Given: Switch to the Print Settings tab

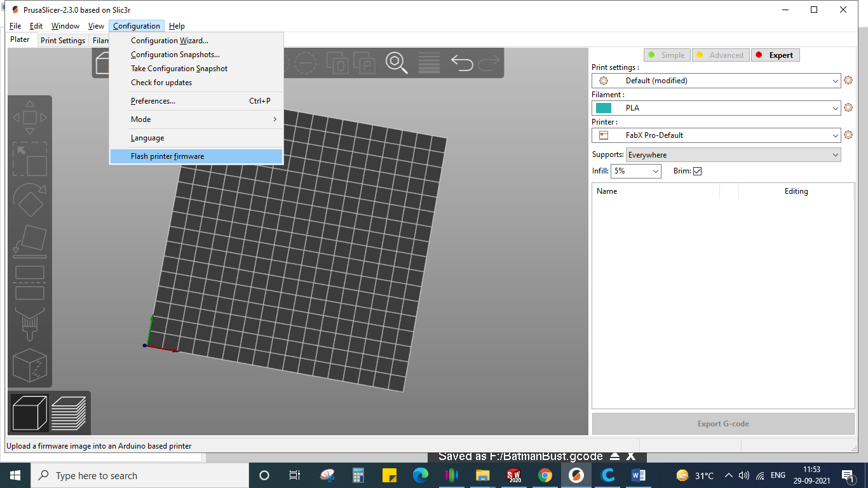Looking at the screenshot, I should coord(63,41).
